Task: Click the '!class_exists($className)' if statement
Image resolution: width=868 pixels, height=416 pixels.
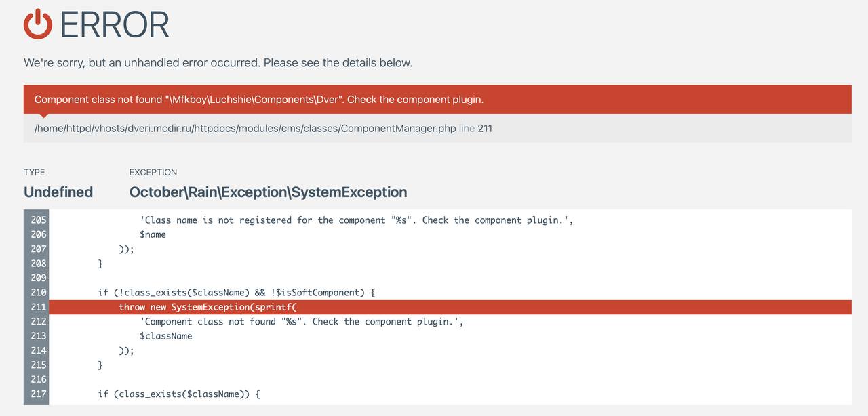Action: tap(237, 293)
